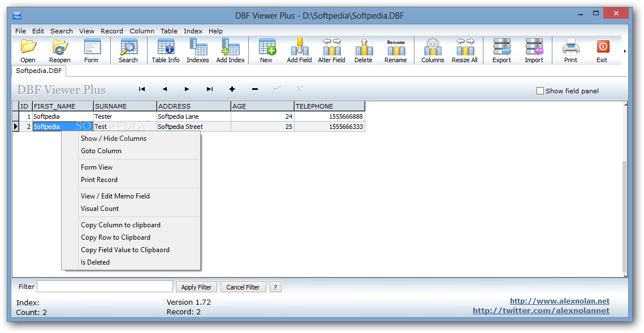Open the View menu
Screen dimensions: 644x333
(x=87, y=31)
